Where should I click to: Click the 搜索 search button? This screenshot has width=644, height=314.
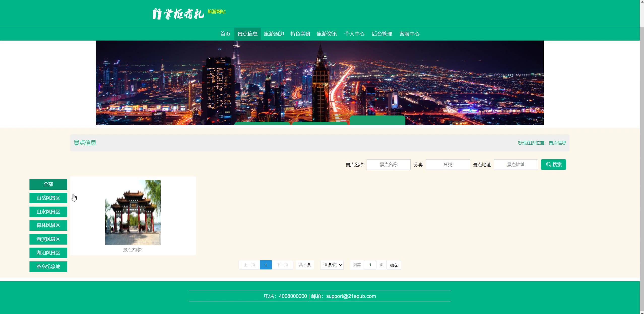click(553, 165)
